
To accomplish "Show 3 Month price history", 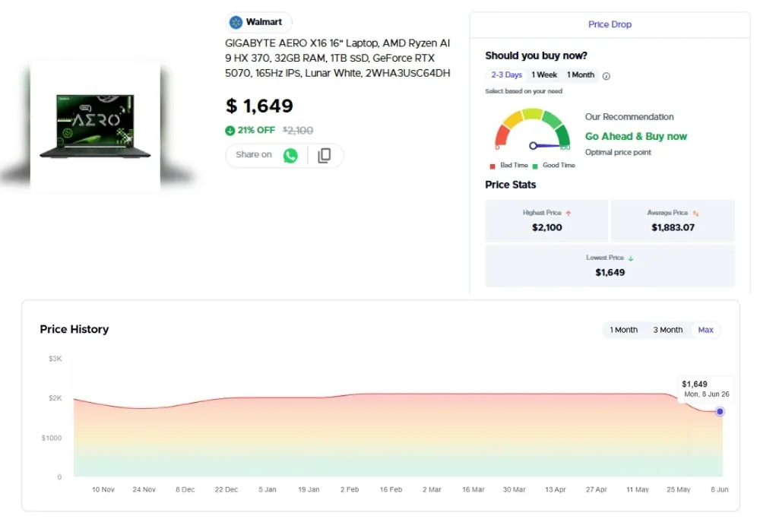I will pos(667,330).
